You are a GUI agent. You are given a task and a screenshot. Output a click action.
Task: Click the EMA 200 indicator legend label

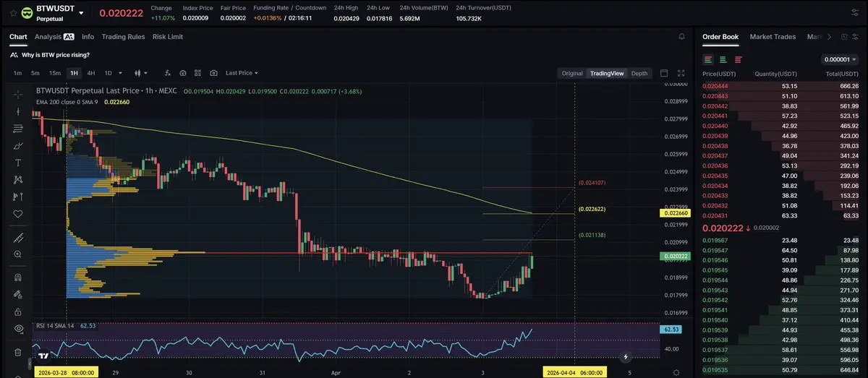[67, 102]
